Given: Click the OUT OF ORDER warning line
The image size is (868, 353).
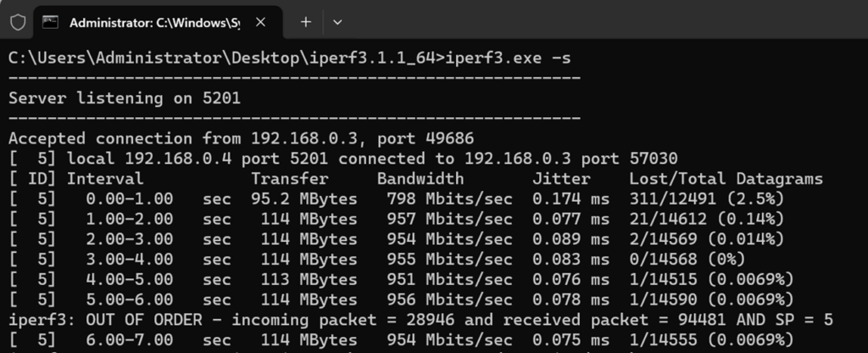Looking at the screenshot, I should (421, 320).
